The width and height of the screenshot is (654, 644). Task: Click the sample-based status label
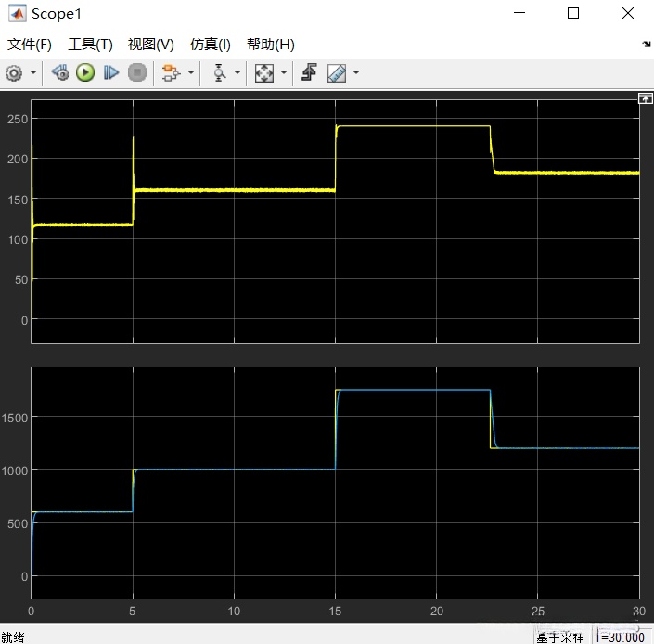pos(559,638)
